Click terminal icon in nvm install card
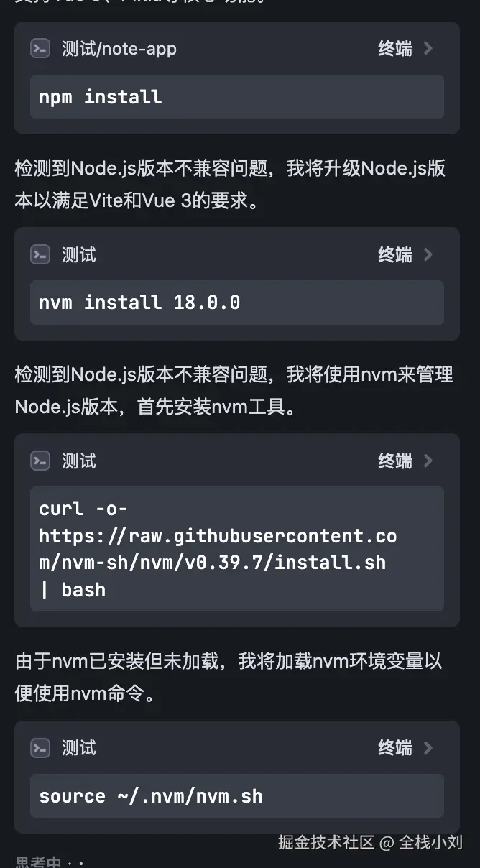480x868 pixels. pyautogui.click(x=40, y=254)
